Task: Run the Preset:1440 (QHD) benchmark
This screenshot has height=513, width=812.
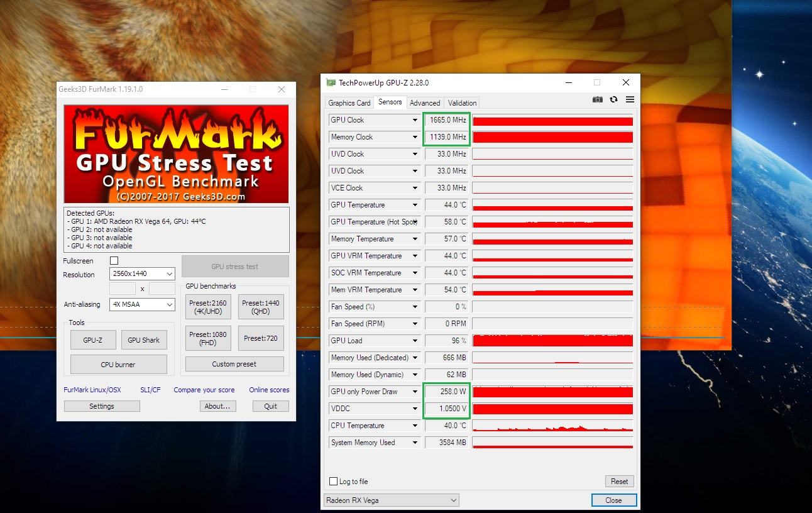Action: pos(261,307)
